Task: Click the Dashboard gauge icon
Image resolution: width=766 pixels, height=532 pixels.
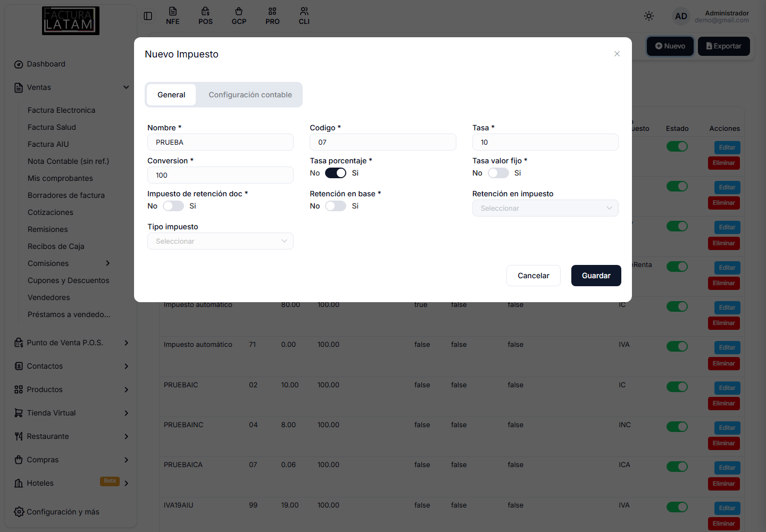Action: (x=19, y=64)
